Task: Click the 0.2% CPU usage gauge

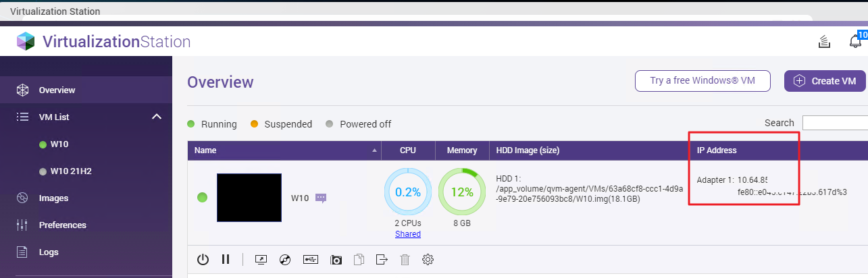Action: coord(408,192)
